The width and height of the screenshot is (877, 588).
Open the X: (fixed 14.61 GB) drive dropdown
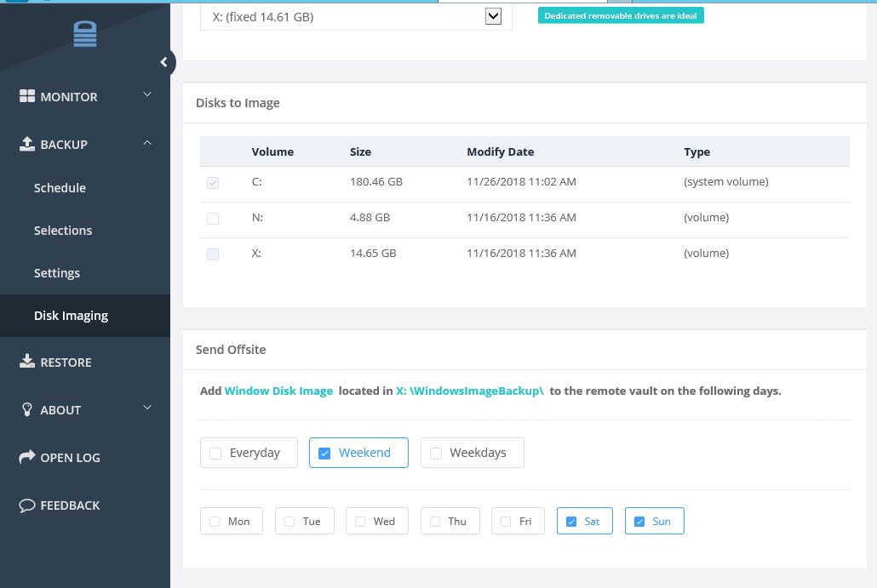click(x=356, y=17)
